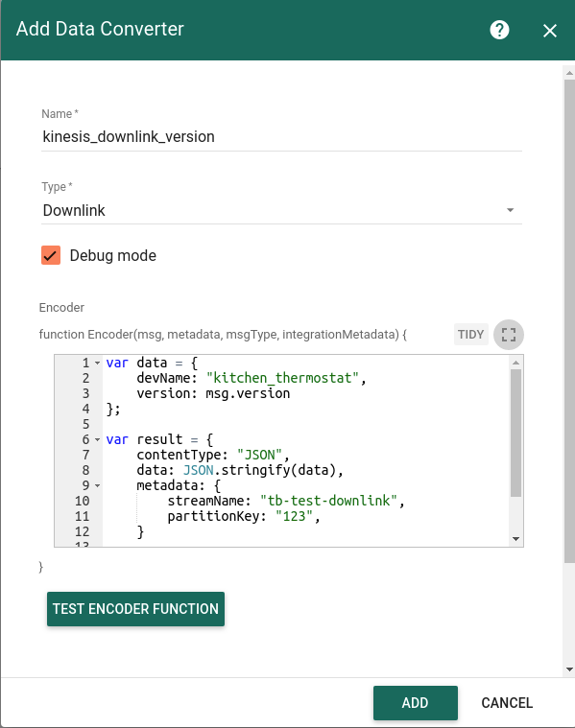Click TEST ENCODER FUNCTION button
The height and width of the screenshot is (728, 575).
135,609
